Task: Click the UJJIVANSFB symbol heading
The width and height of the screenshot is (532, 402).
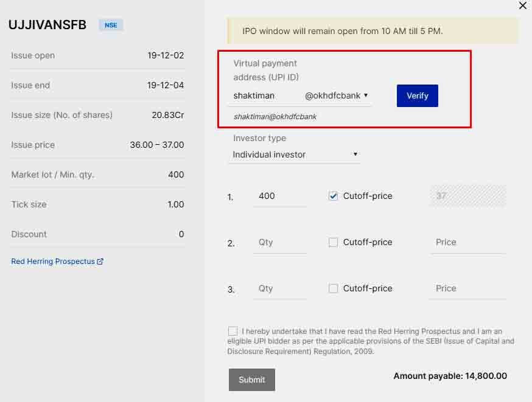Action: click(47, 25)
